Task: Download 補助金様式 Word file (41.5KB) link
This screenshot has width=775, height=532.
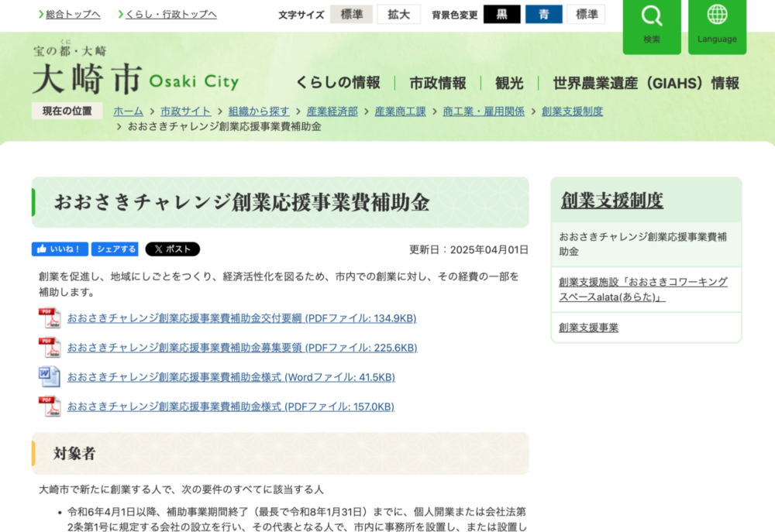Action: (231, 377)
